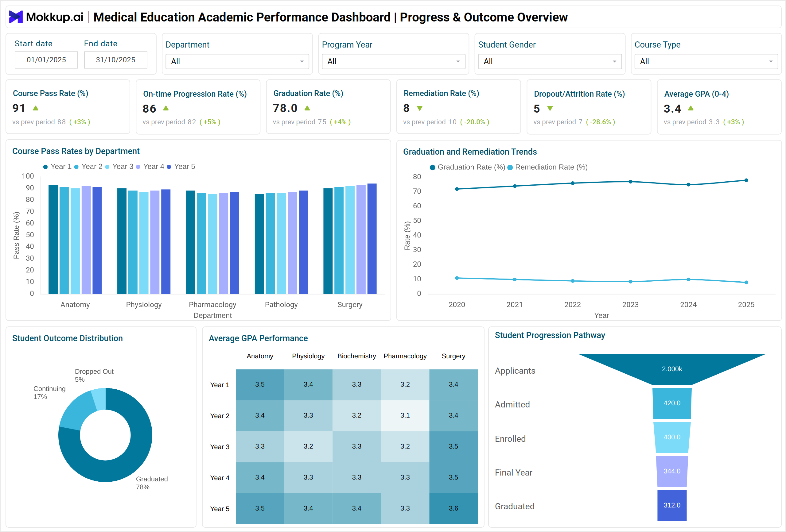The height and width of the screenshot is (532, 786).
Task: Toggle Graduation Rate (%) legend entry
Action: pos(467,167)
